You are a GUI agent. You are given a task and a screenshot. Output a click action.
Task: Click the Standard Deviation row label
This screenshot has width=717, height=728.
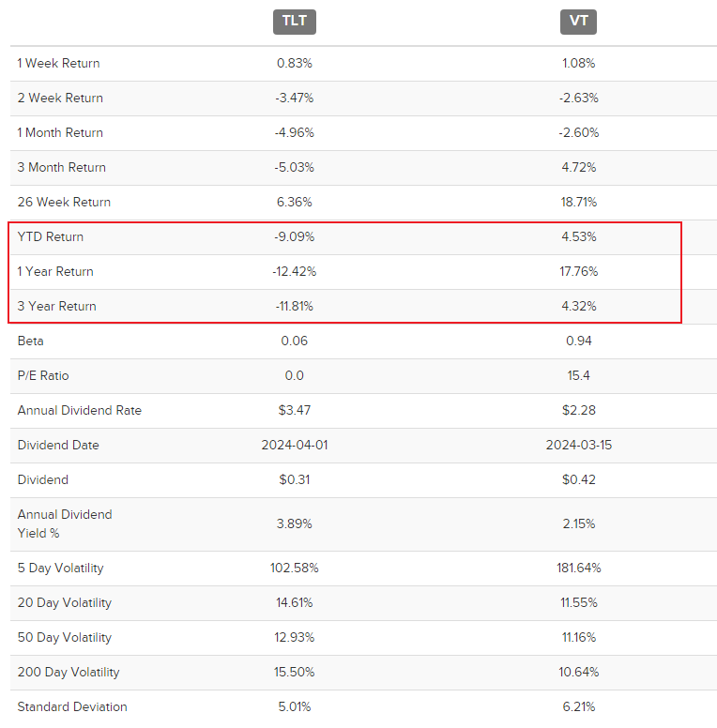point(72,706)
